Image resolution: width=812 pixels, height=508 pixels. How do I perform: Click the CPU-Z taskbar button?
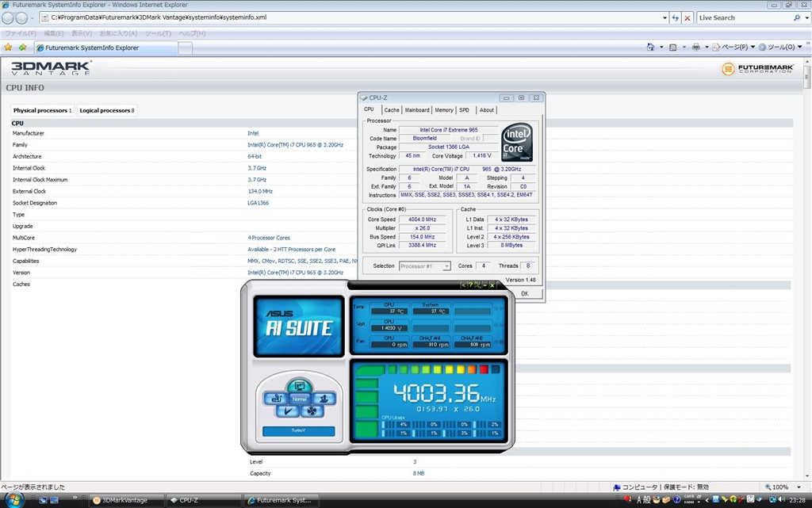[205, 500]
